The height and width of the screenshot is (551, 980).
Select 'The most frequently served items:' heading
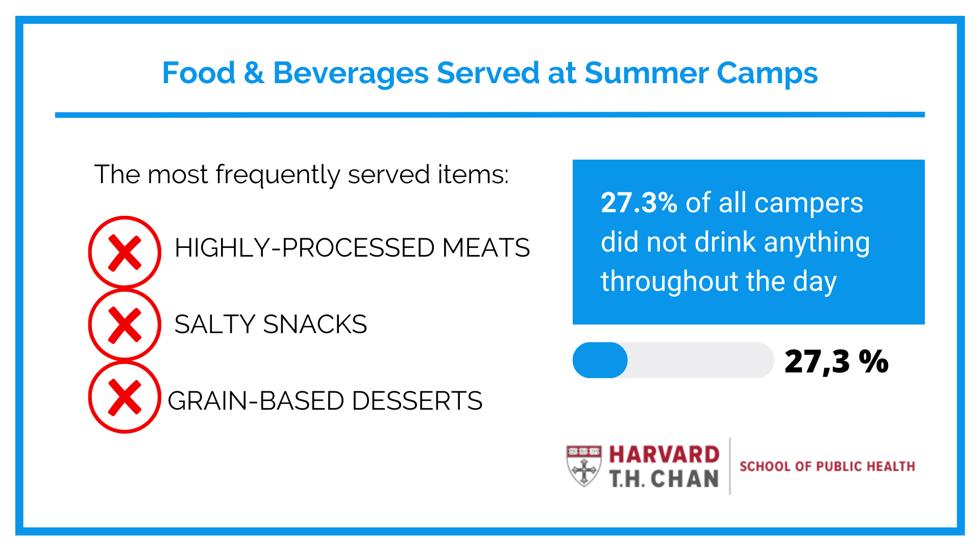[301, 174]
